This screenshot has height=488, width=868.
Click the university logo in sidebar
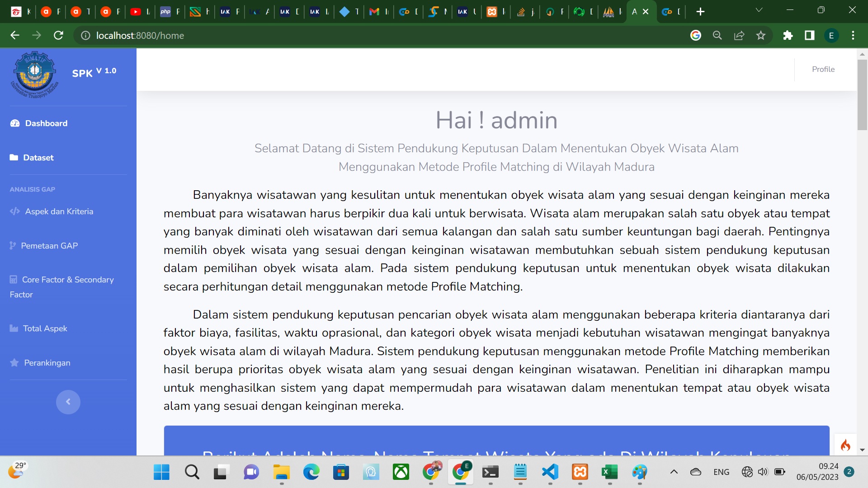[x=35, y=75]
